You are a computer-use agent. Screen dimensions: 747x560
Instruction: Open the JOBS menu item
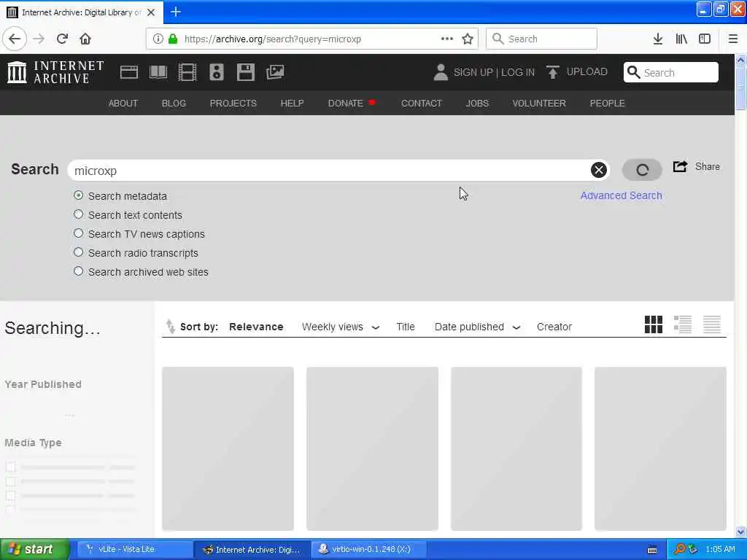point(477,104)
